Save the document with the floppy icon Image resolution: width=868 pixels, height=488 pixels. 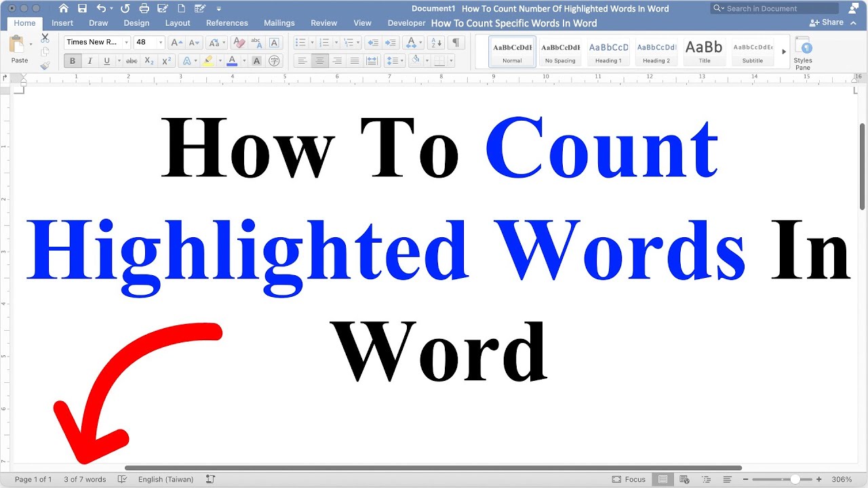click(x=82, y=8)
